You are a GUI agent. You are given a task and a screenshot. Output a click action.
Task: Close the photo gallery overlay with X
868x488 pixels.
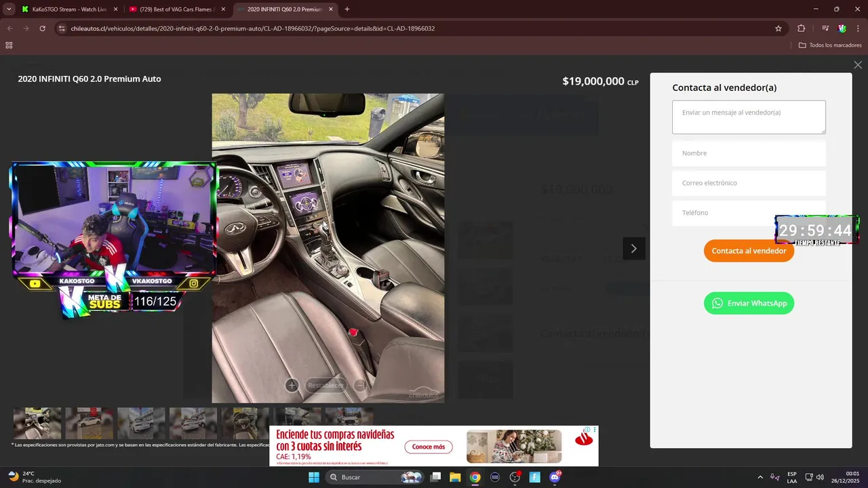point(858,65)
